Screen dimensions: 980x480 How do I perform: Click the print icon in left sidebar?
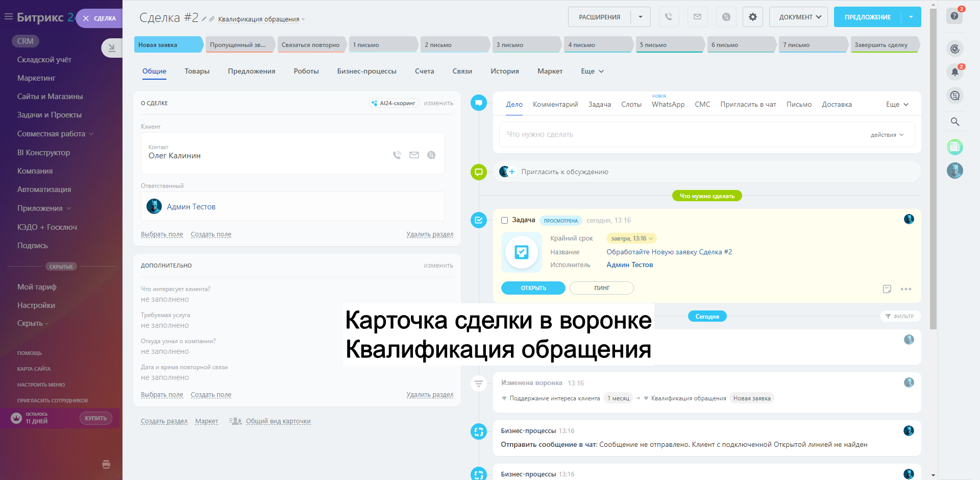[x=106, y=464]
